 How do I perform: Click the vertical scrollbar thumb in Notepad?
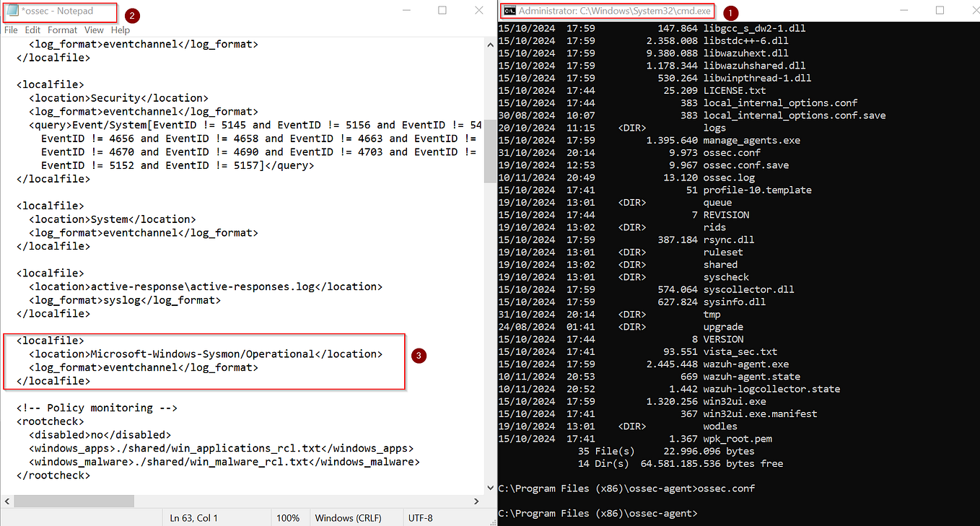click(x=490, y=141)
